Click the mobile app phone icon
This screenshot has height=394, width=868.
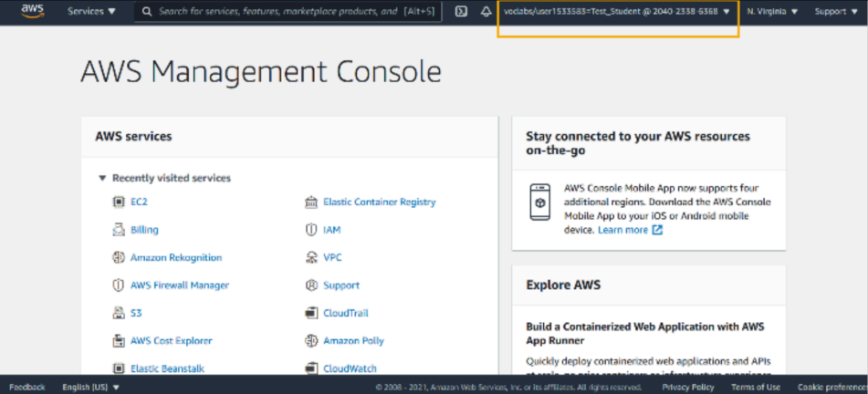(539, 202)
